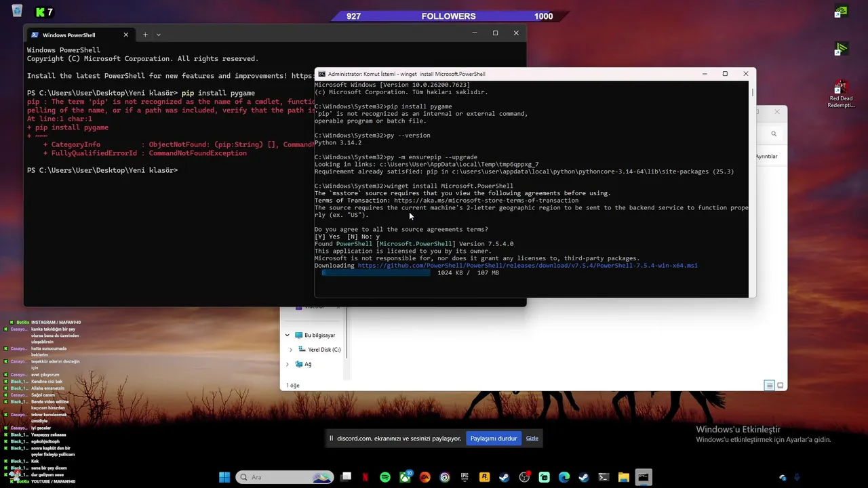Click Paylaşımı durdur to stop sharing
This screenshot has width=868, height=488.
click(x=494, y=439)
